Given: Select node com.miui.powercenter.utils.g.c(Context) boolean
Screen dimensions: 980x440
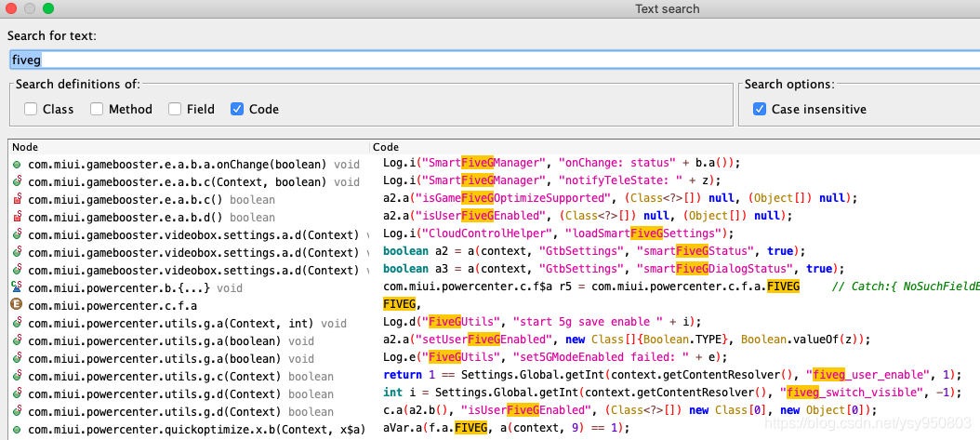Looking at the screenshot, I should point(180,377).
